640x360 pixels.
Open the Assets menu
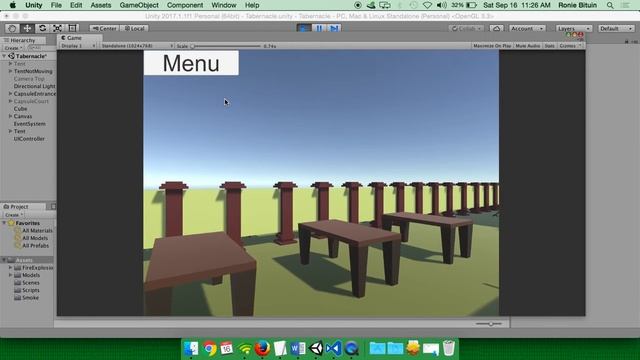pos(100,5)
